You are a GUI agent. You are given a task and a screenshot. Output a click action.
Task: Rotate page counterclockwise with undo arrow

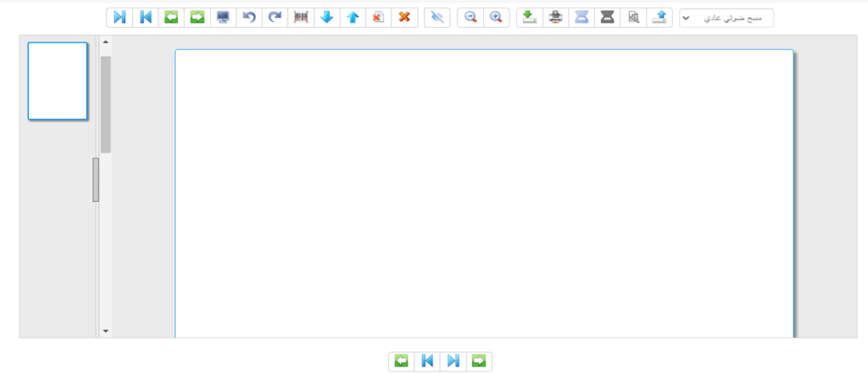pos(249,17)
